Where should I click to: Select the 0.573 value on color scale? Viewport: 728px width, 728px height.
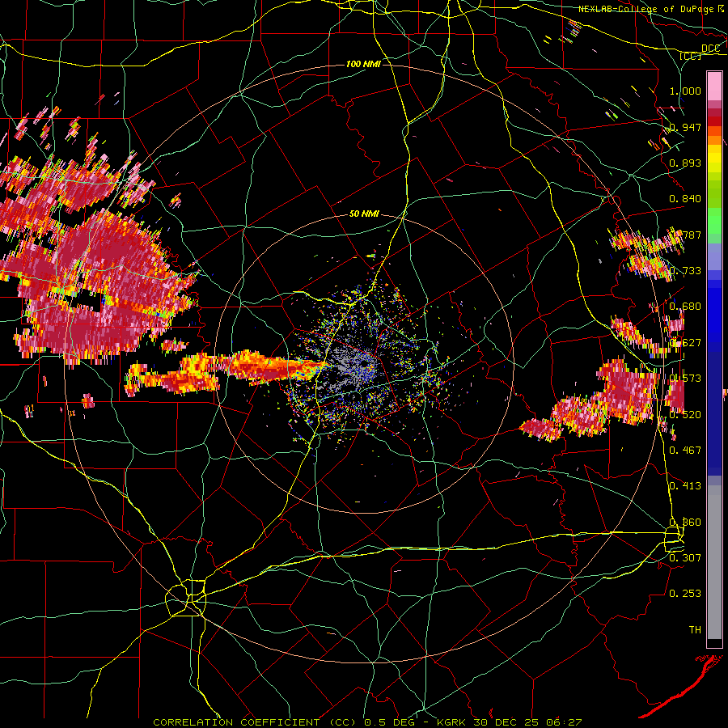coord(685,379)
